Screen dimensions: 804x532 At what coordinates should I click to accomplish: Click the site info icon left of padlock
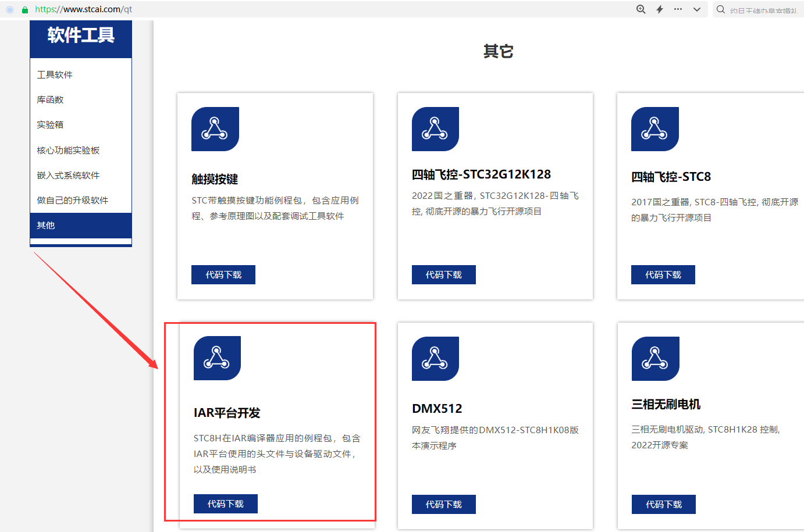point(10,10)
